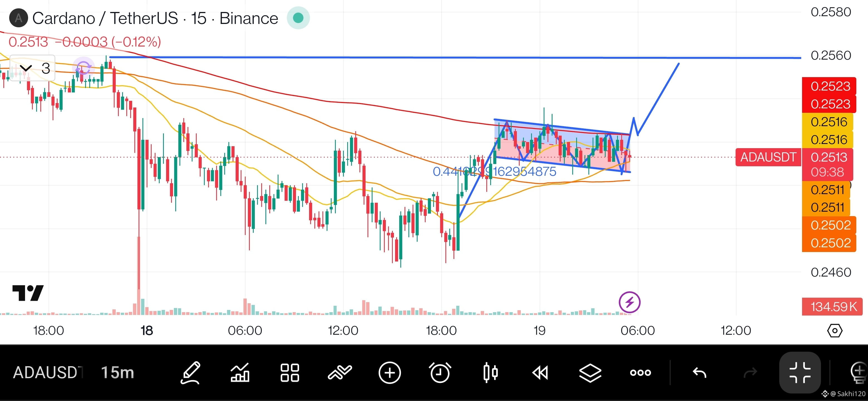868x401 pixels.
Task: Tap the Cardano 'A' symbol logo
Action: pos(19,18)
